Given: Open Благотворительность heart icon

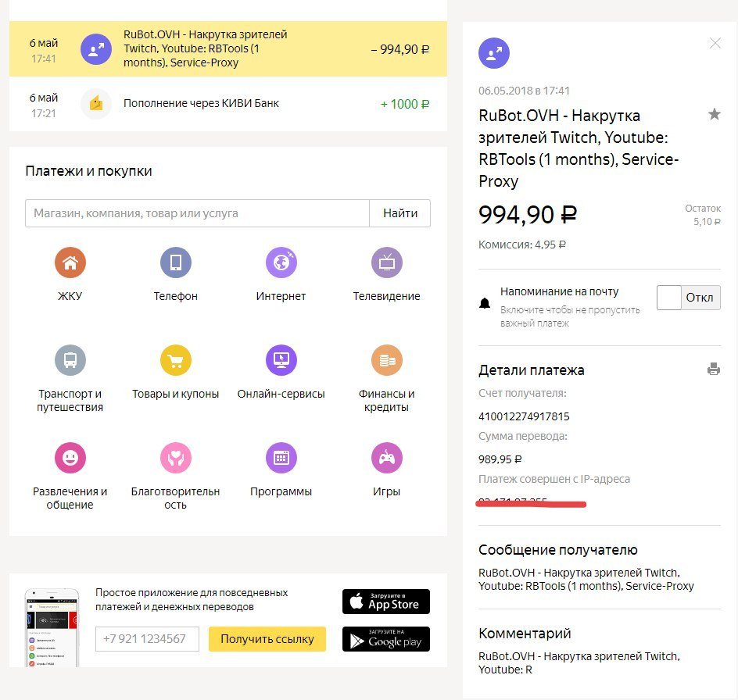Looking at the screenshot, I should point(176,458).
